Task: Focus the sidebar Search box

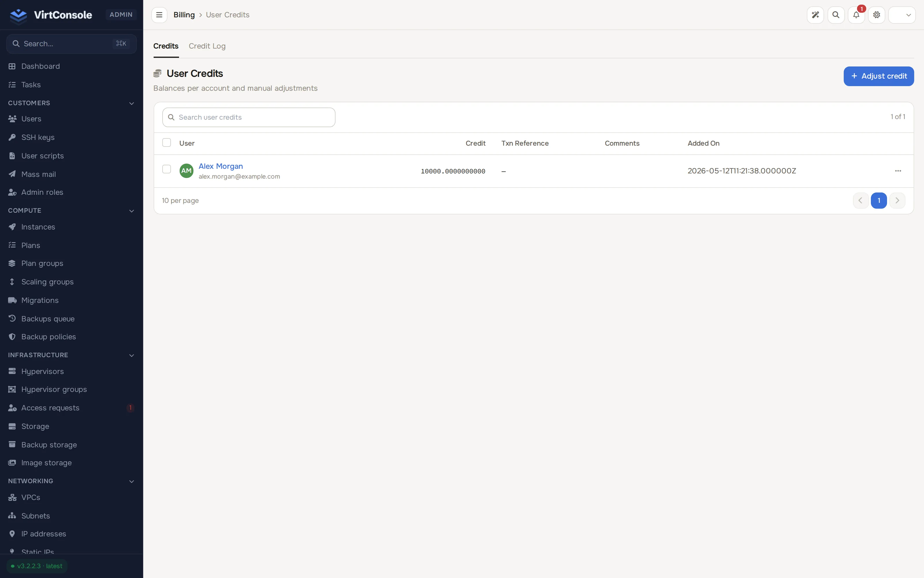Action: tap(71, 44)
